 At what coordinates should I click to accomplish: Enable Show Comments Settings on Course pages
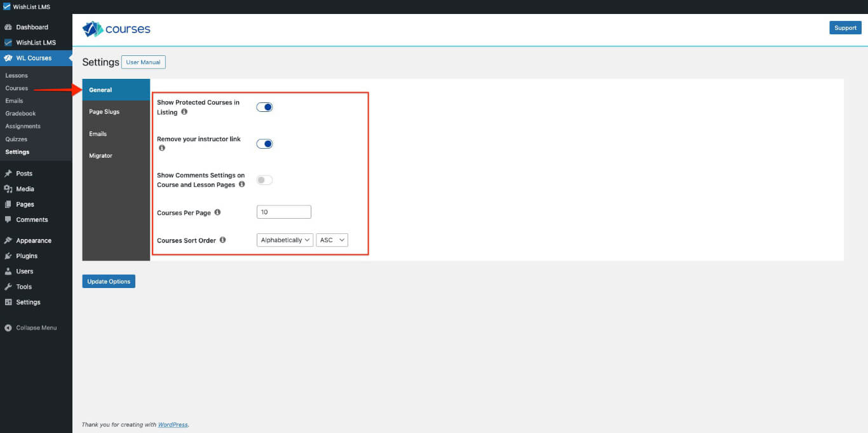click(x=264, y=180)
